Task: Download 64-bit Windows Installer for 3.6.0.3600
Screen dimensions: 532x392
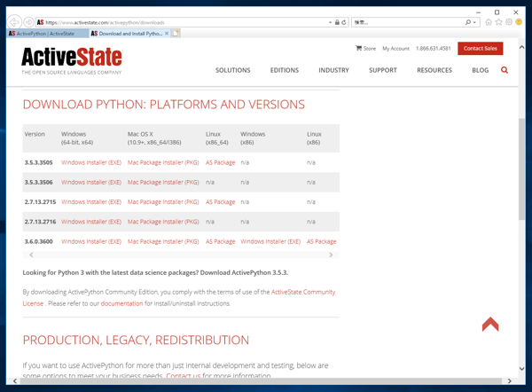Action: [91, 241]
